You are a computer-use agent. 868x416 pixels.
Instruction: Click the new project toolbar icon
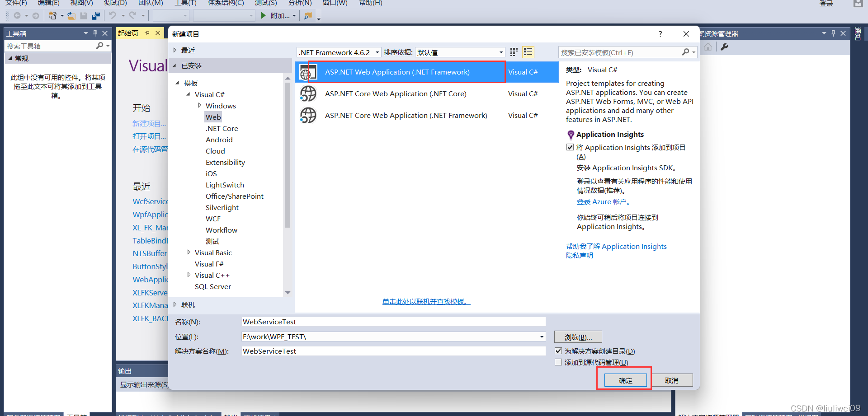tap(53, 15)
